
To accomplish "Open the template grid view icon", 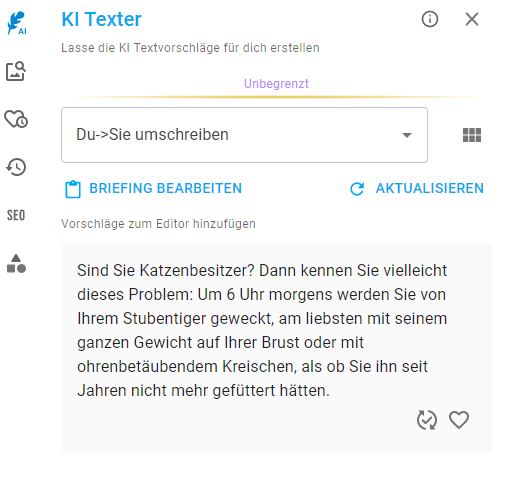I will coord(472,135).
